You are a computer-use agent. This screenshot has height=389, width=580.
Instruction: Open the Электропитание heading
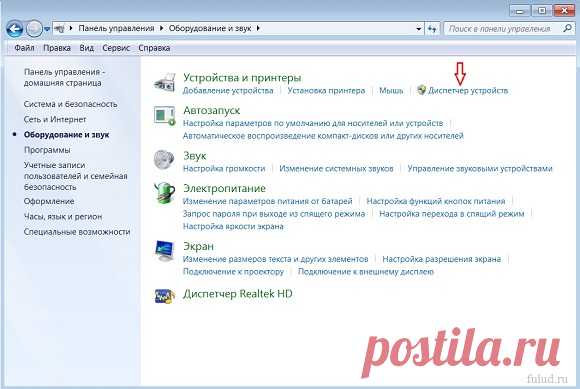(x=224, y=189)
